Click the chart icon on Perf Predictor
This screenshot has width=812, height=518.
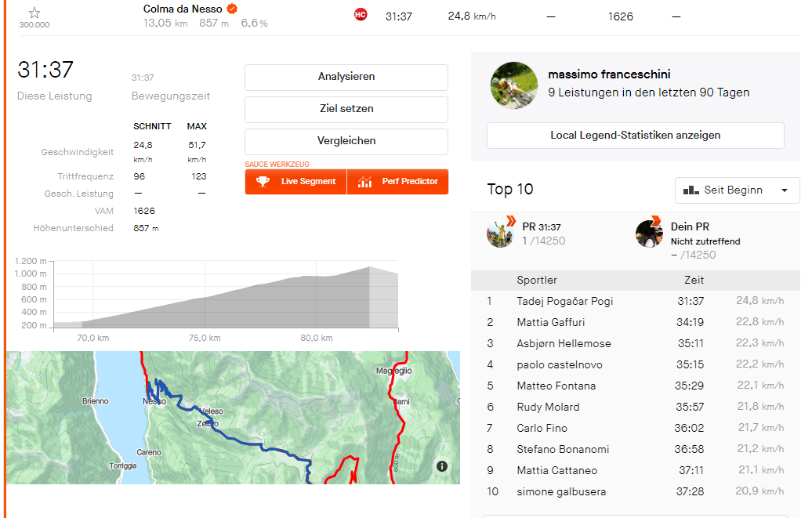tap(365, 182)
